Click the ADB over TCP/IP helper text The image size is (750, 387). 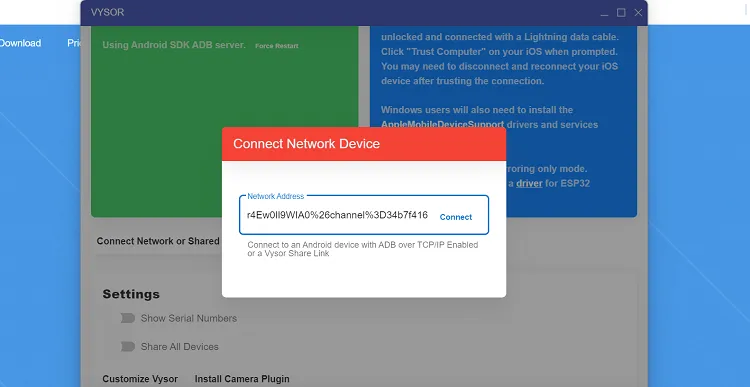click(x=363, y=249)
